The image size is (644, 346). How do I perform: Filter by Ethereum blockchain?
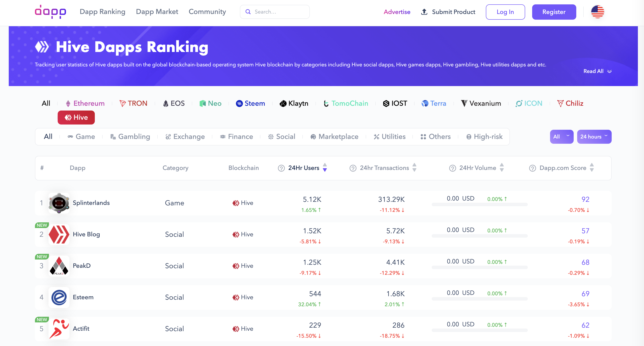pos(85,104)
